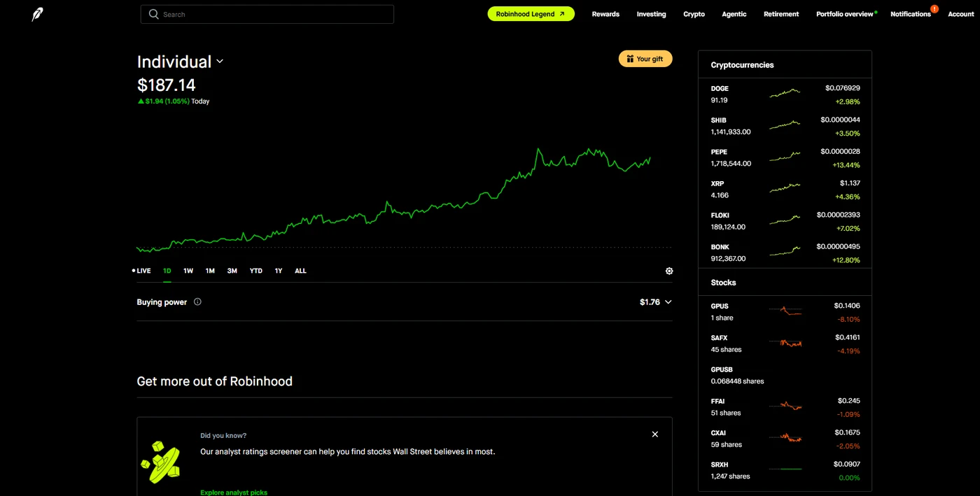Open GPUS mini price chart

(785, 311)
